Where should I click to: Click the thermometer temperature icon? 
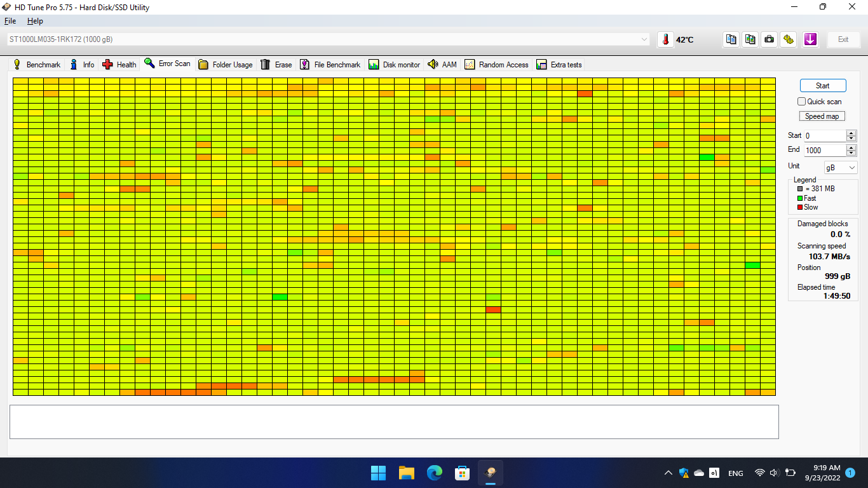coord(665,39)
